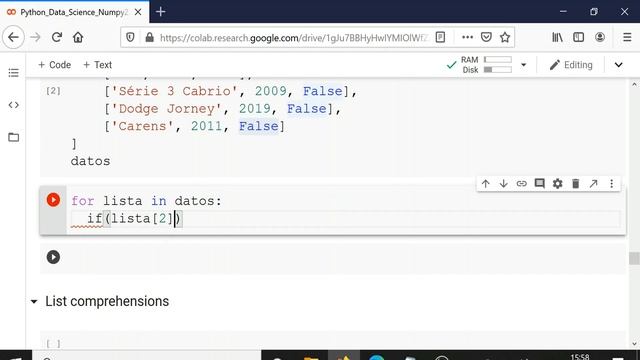Image resolution: width=640 pixels, height=360 pixels.
Task: Copy link to cell icon
Action: coord(521,184)
